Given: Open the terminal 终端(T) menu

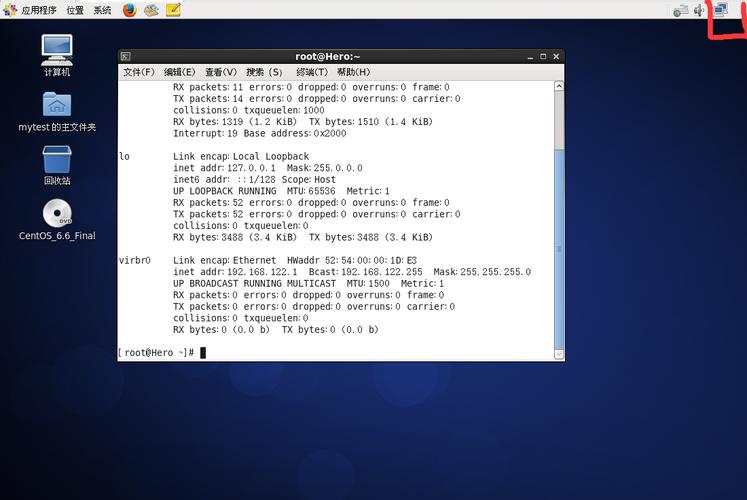Looking at the screenshot, I should 312,72.
